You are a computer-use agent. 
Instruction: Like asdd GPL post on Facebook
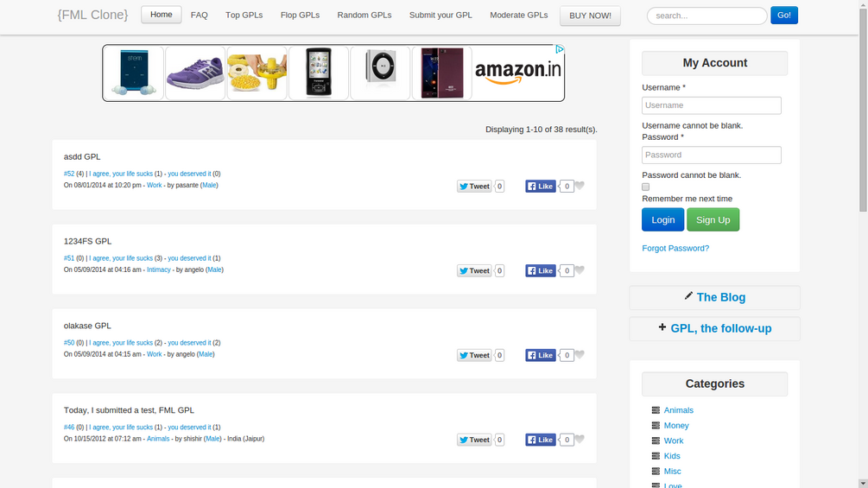pos(541,187)
